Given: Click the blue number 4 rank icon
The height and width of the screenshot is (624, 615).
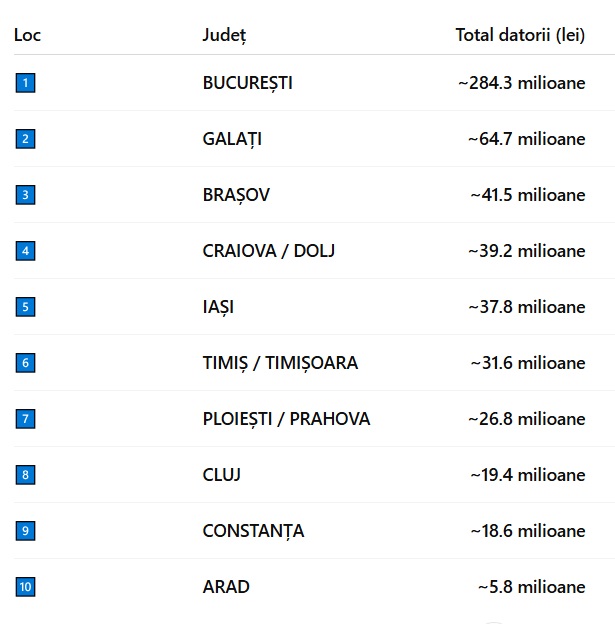Looking at the screenshot, I should [25, 251].
